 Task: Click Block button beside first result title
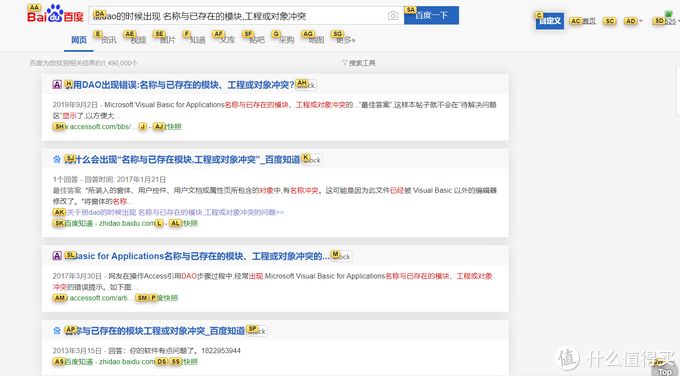click(306, 85)
